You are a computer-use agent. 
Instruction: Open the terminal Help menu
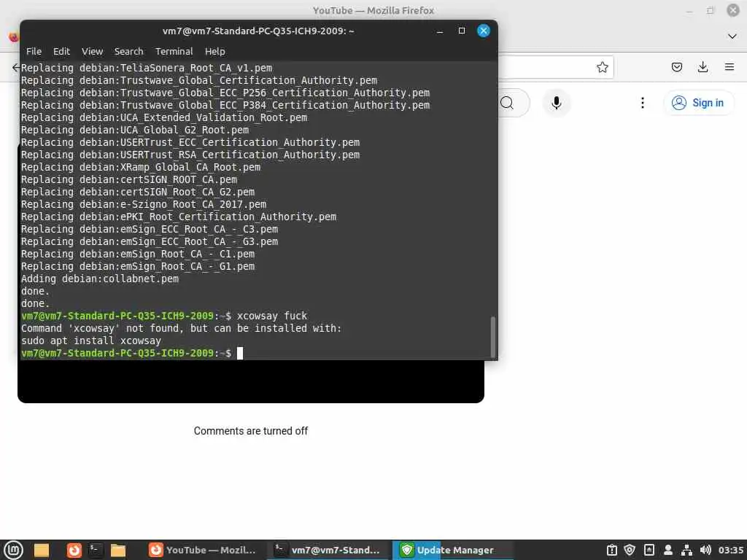pyautogui.click(x=215, y=52)
